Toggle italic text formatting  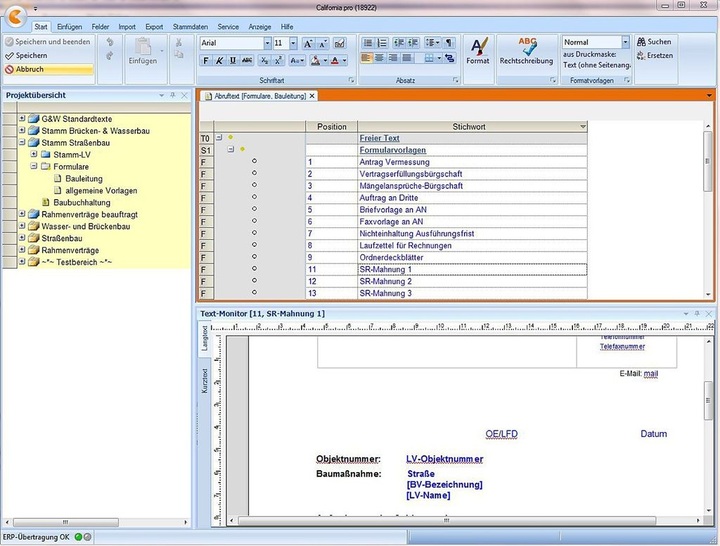tap(219, 60)
